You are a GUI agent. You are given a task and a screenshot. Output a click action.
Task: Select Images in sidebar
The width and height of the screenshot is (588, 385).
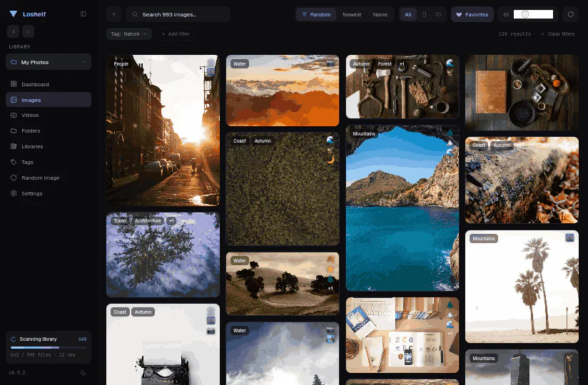tap(49, 100)
